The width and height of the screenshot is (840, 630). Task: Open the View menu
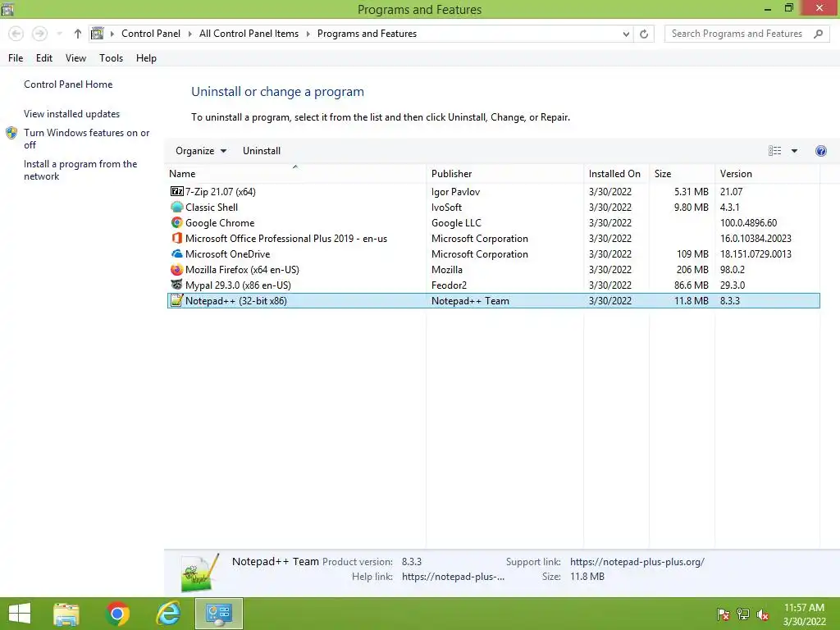pos(75,58)
